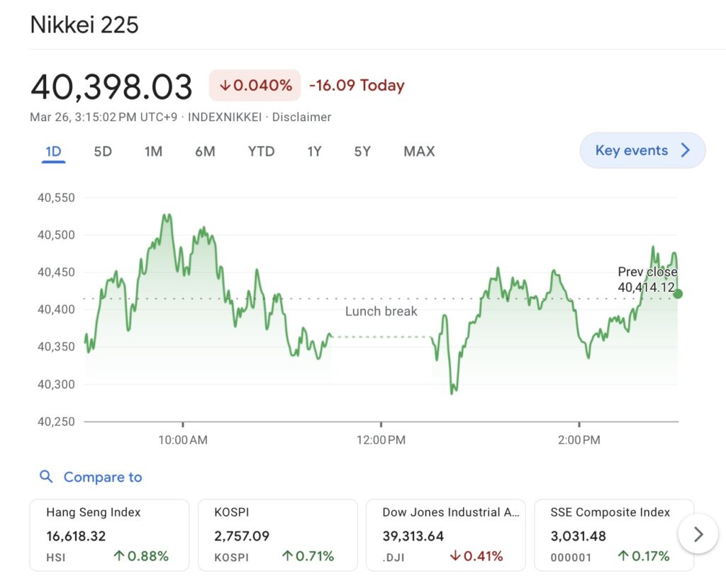Click the -16.09 Today change text
Image resolution: width=726 pixels, height=588 pixels.
pos(357,85)
